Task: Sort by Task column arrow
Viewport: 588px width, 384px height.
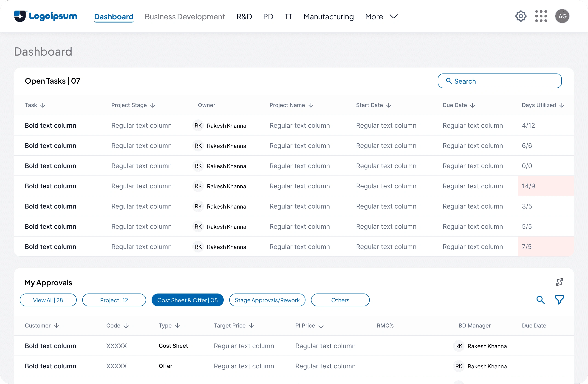Action: coord(43,105)
